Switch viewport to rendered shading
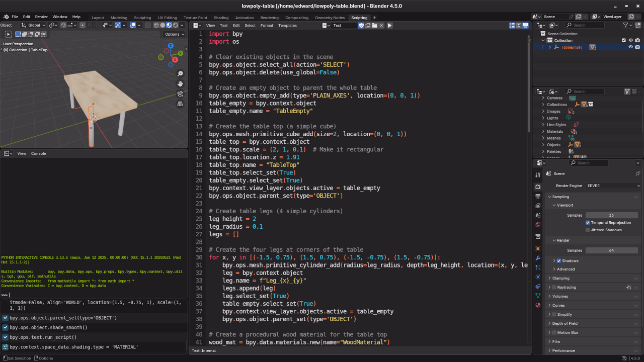 pos(176,25)
